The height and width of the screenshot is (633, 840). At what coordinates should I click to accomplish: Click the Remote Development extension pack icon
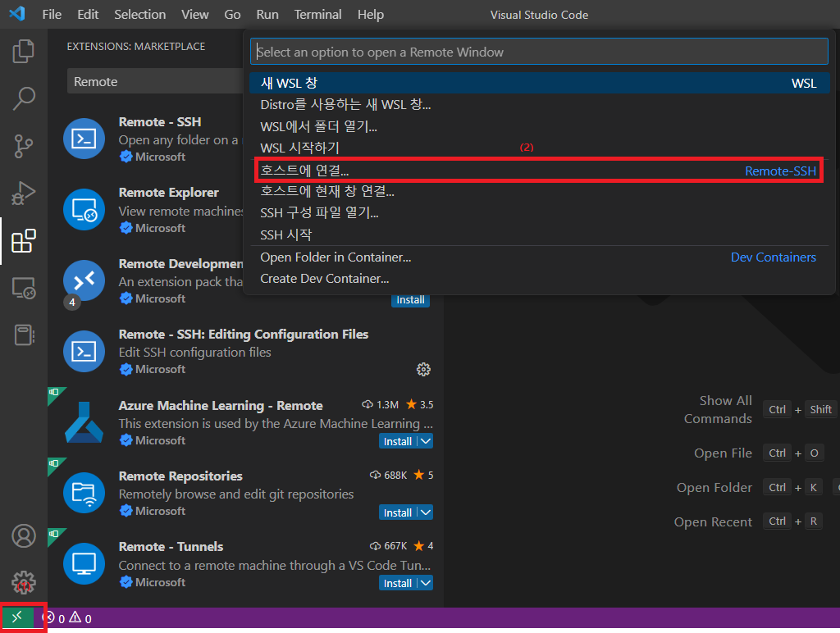coord(84,280)
